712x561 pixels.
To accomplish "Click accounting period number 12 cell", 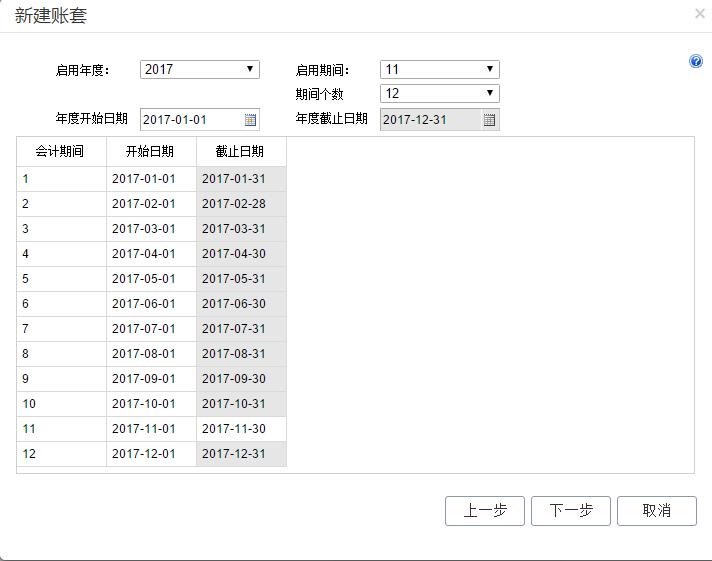I will 61,454.
